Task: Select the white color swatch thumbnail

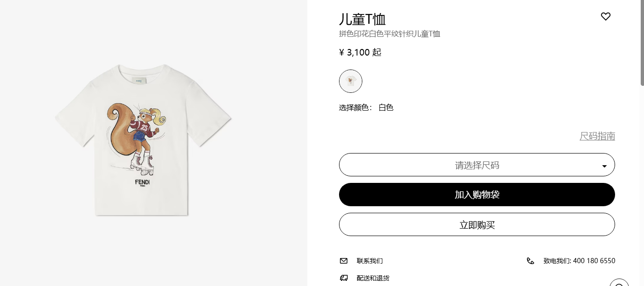Action: tap(351, 82)
